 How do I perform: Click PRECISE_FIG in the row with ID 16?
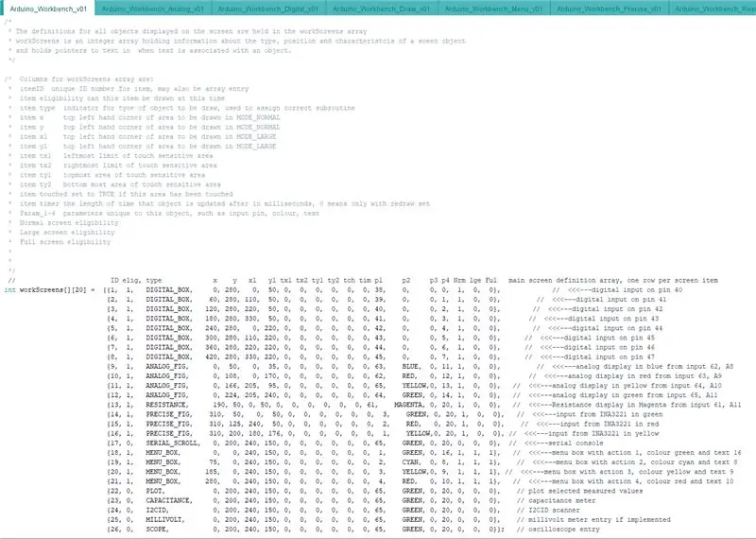pos(169,434)
